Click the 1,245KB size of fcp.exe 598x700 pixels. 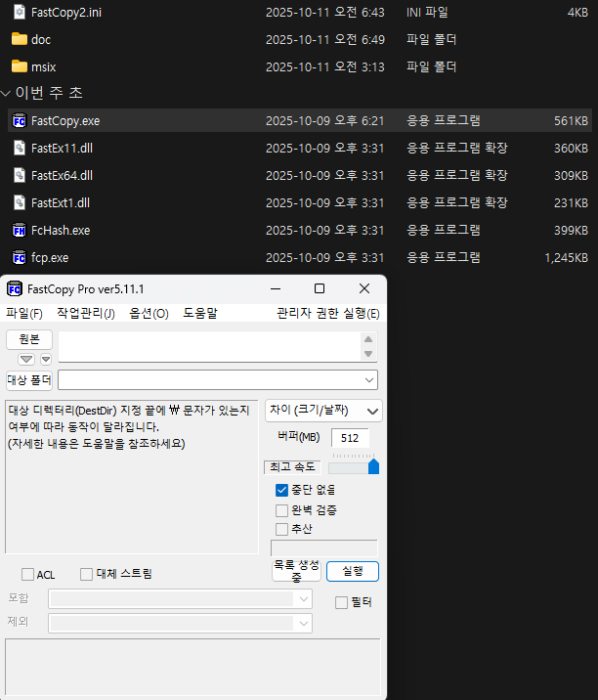click(x=567, y=257)
